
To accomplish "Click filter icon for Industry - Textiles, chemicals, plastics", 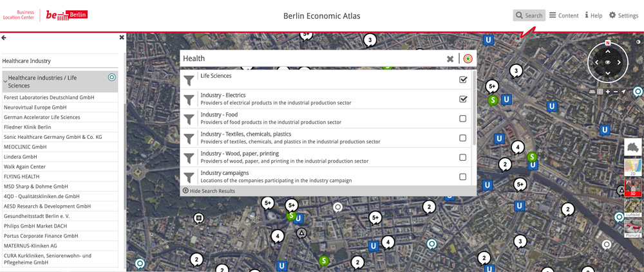I will [x=189, y=138].
